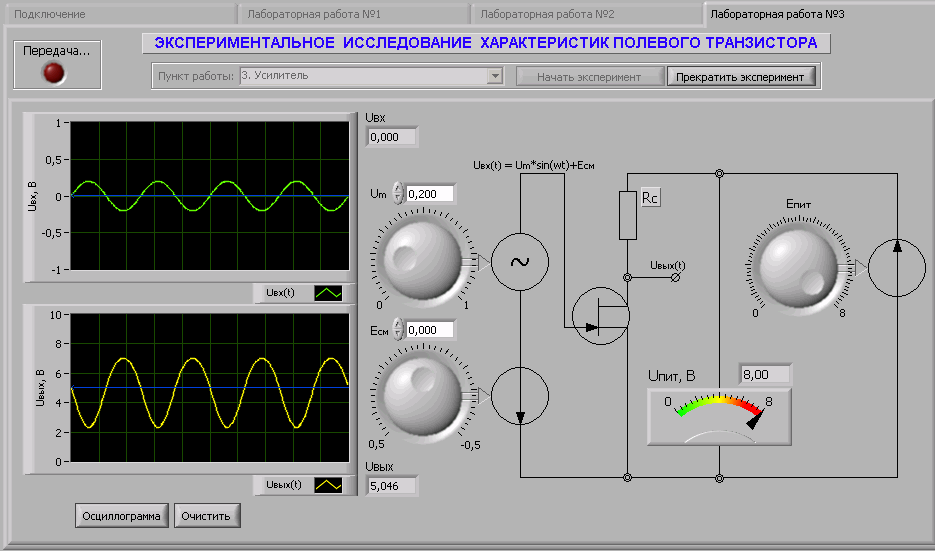
Task: Click the Um numeric input field
Action: click(429, 194)
